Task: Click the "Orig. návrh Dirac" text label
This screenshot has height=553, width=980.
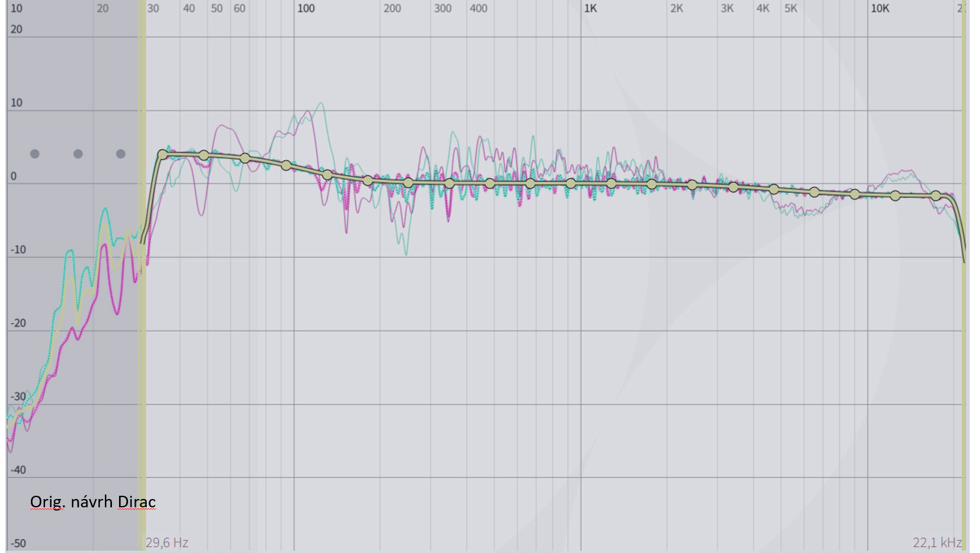Action: click(93, 502)
